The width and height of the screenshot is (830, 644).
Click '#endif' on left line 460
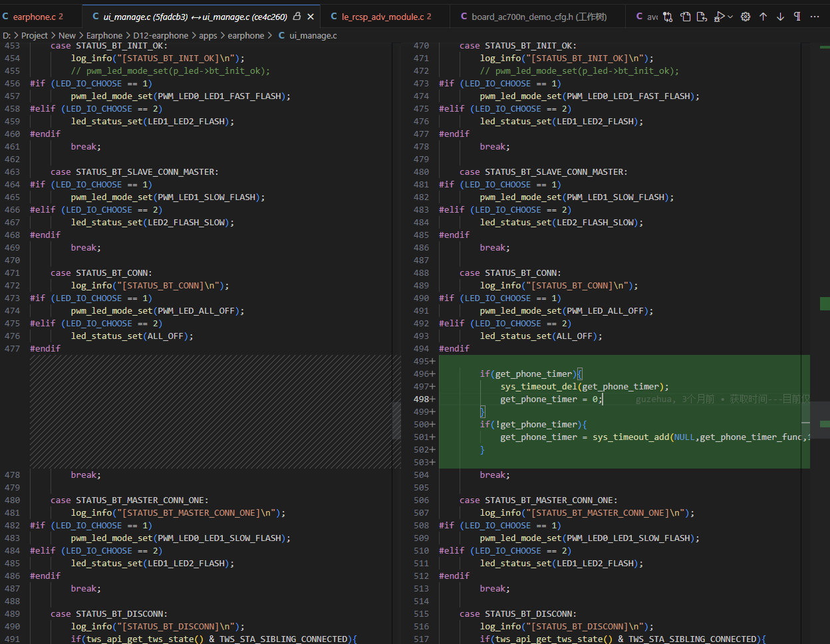tap(45, 134)
